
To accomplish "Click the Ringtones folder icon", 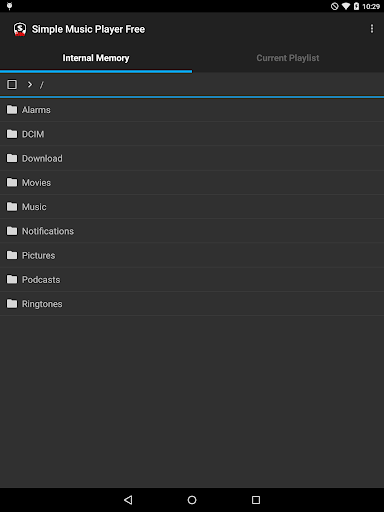I will [x=12, y=304].
